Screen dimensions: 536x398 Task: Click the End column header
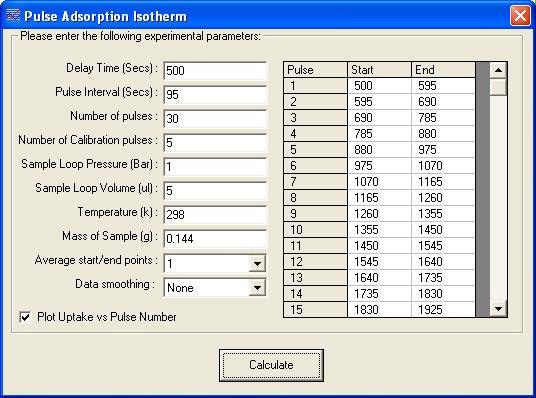[x=443, y=70]
